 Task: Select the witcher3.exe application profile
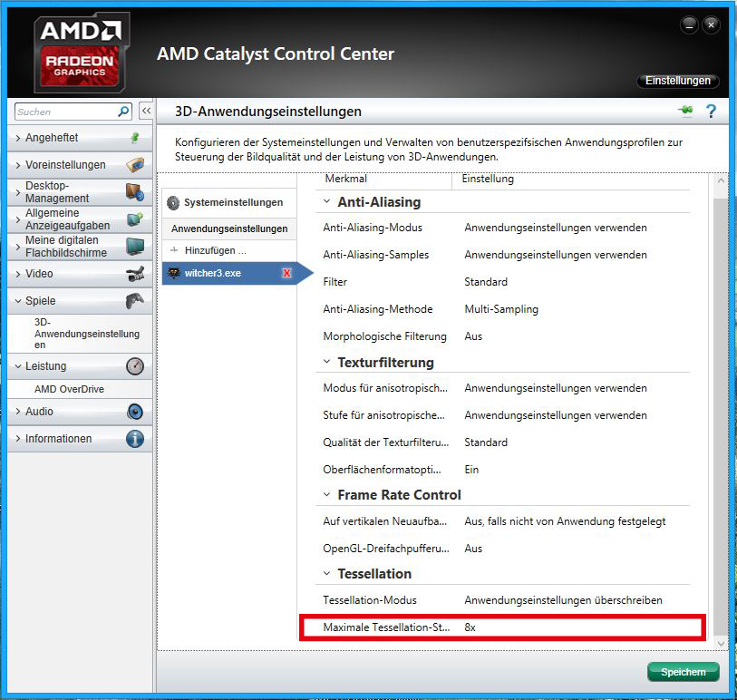coord(229,273)
